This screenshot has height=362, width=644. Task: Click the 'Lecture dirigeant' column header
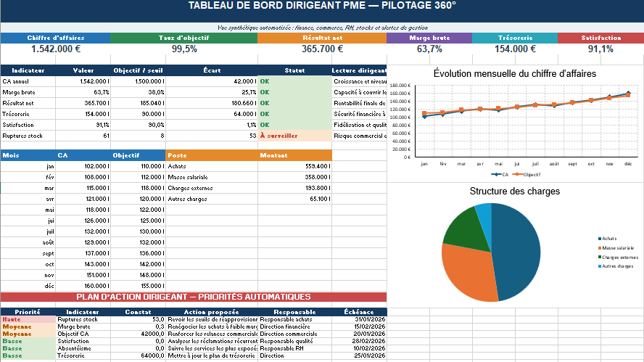359,70
